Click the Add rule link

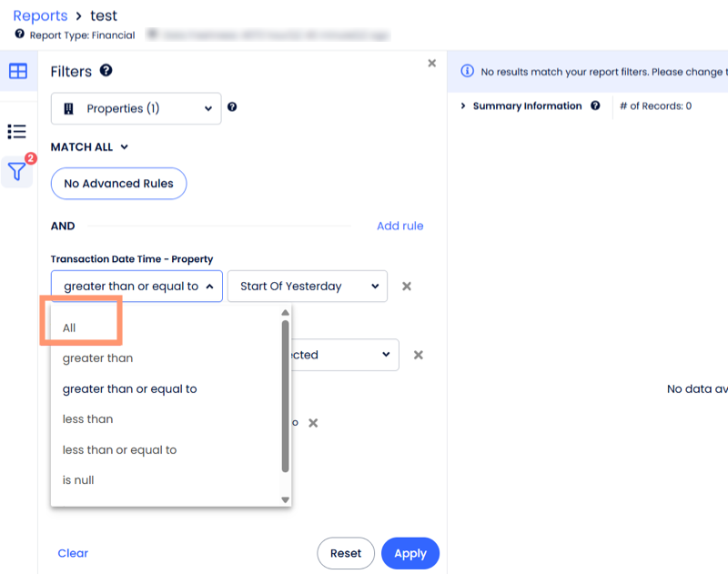point(399,226)
